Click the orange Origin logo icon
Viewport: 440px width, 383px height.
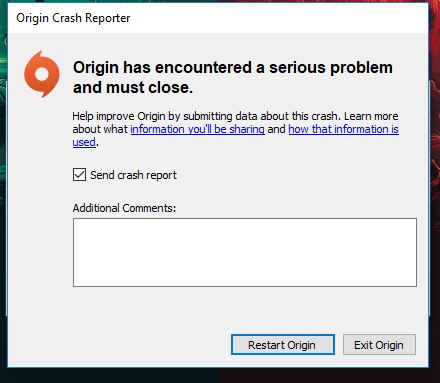(x=42, y=74)
